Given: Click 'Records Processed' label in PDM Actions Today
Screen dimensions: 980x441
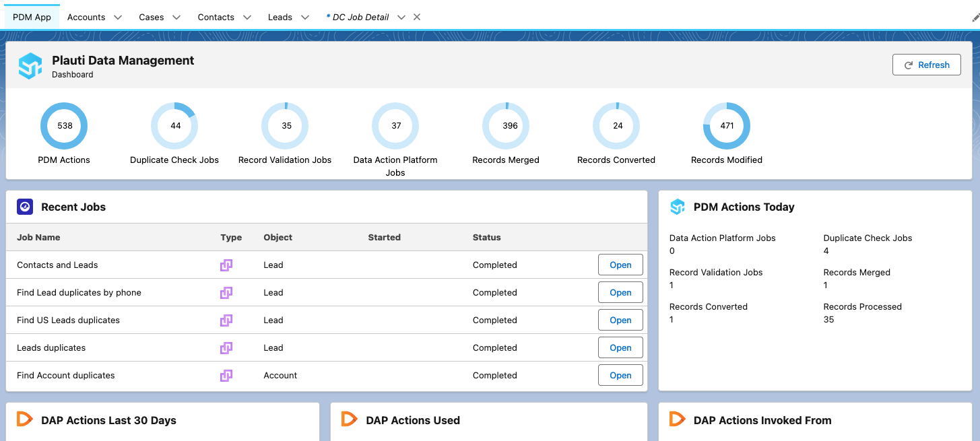Looking at the screenshot, I should [x=862, y=307].
